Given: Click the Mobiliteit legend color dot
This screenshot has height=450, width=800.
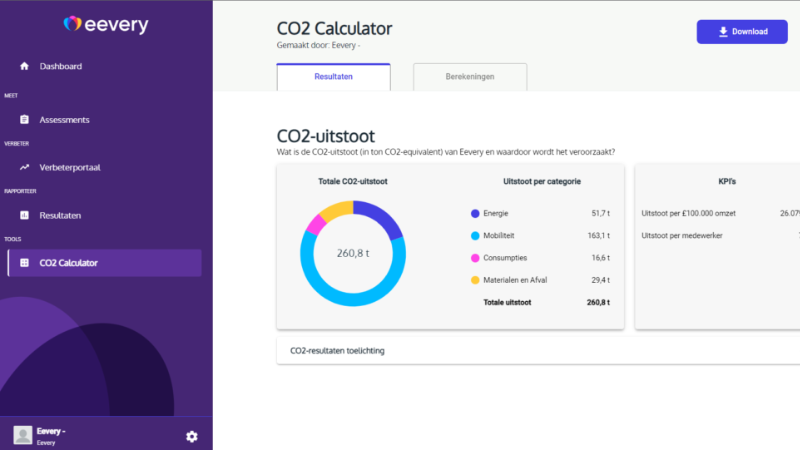Looking at the screenshot, I should pos(475,236).
